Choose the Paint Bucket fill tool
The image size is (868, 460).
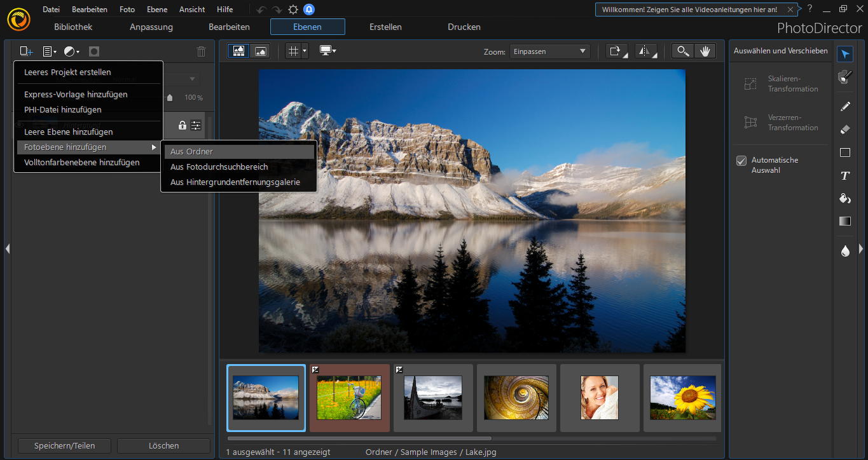click(844, 199)
